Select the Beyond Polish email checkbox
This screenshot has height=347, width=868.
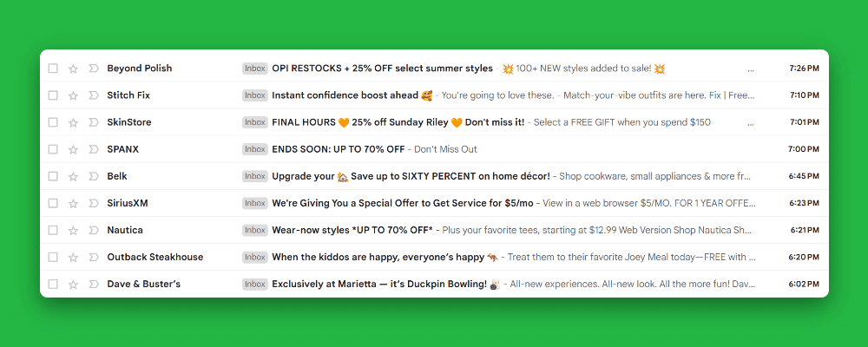[x=53, y=69]
